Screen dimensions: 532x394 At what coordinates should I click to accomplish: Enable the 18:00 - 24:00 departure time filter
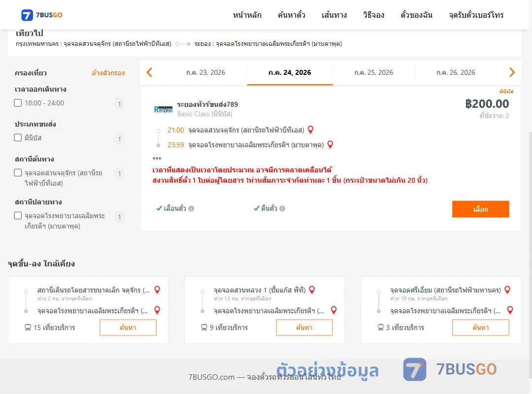pyautogui.click(x=18, y=103)
